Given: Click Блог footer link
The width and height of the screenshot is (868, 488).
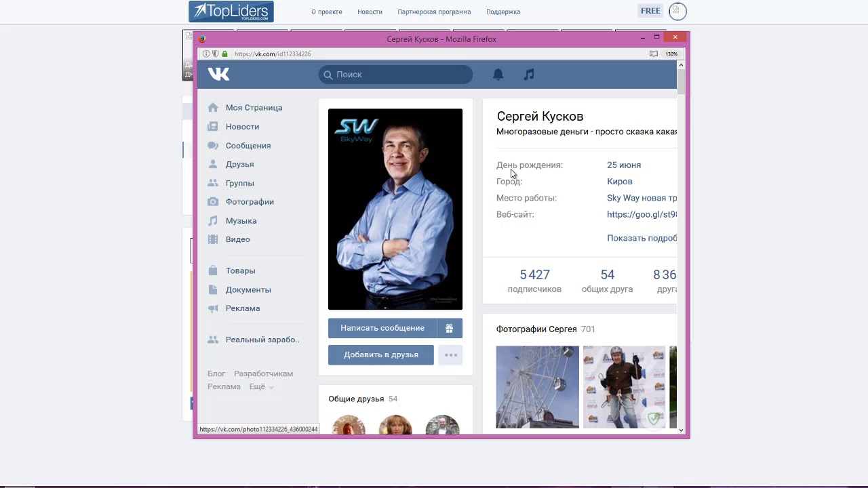Looking at the screenshot, I should point(216,373).
